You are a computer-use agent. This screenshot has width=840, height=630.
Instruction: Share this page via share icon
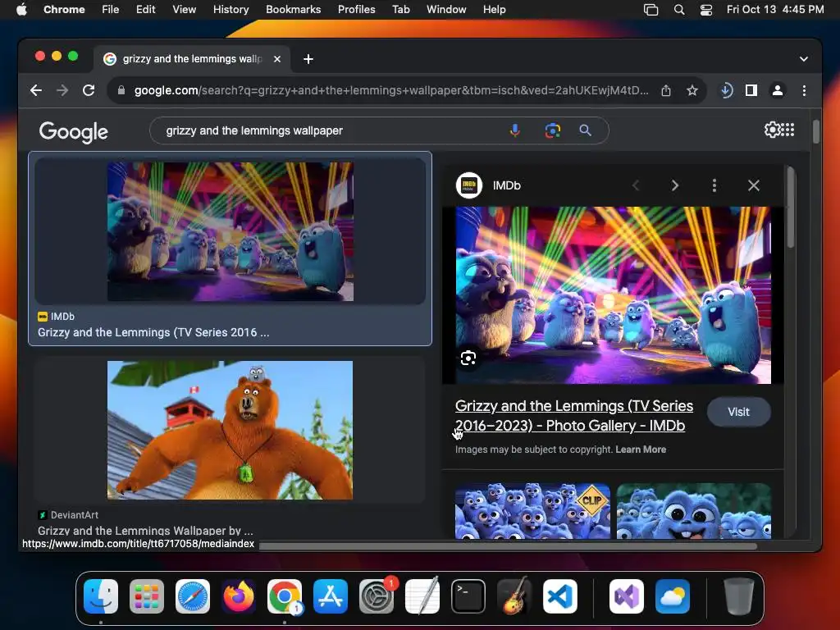tap(666, 90)
